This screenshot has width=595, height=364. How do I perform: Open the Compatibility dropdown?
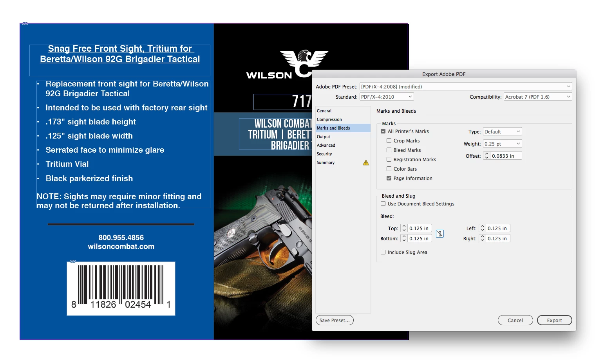(x=538, y=97)
